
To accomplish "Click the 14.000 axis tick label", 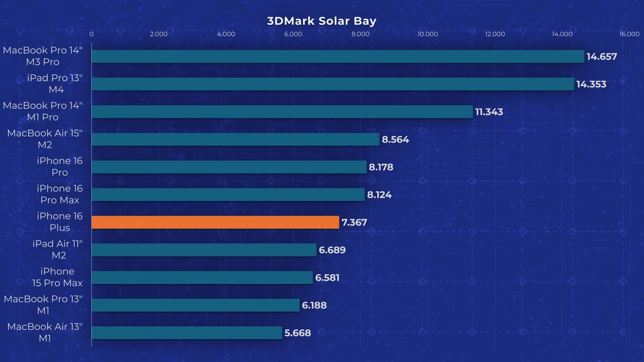I will (x=562, y=34).
